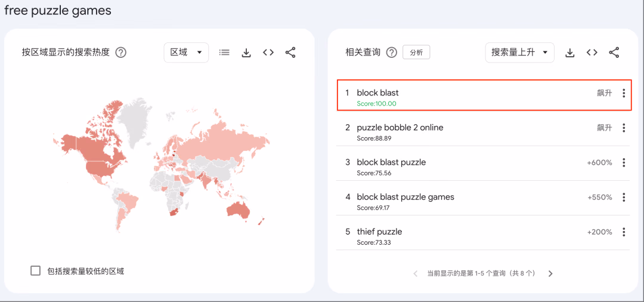Open the 区域 dropdown

tap(186, 53)
